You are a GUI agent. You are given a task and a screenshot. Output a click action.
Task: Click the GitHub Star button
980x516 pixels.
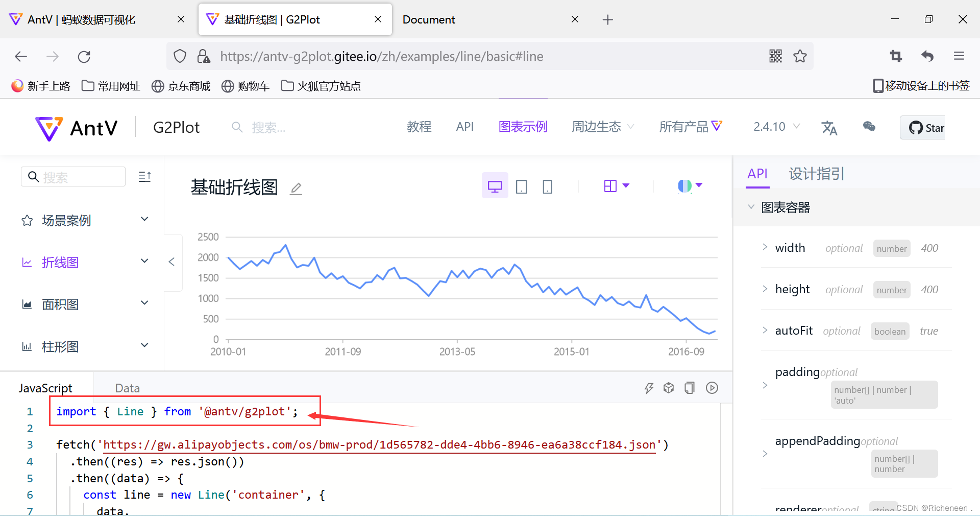[922, 128]
